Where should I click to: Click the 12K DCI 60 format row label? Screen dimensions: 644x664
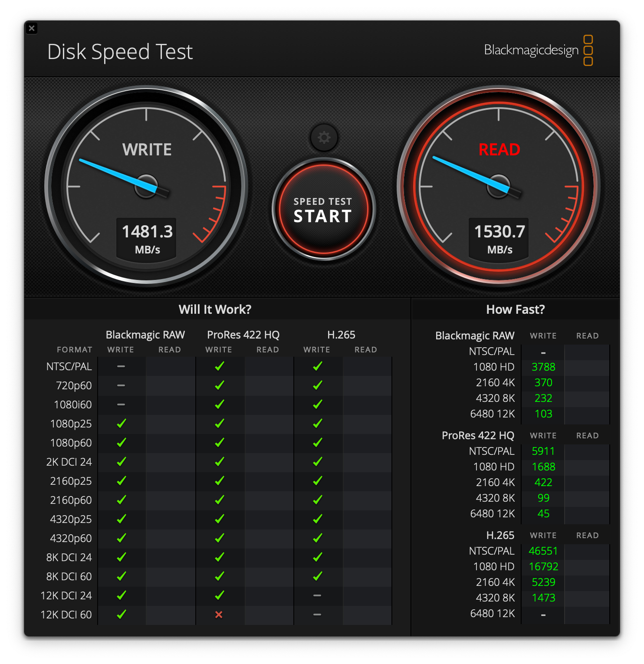tap(66, 615)
